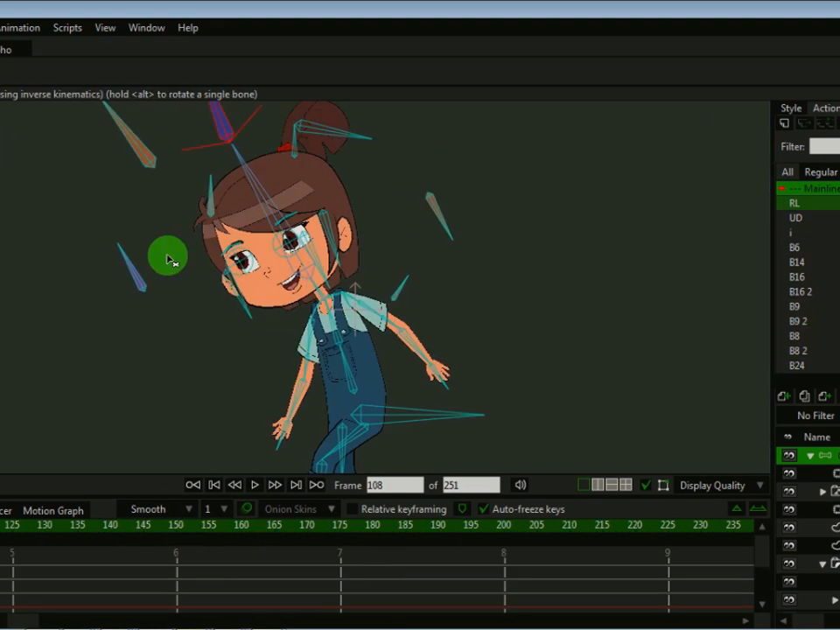The image size is (840, 630).
Task: Select the RL action
Action: 808,203
